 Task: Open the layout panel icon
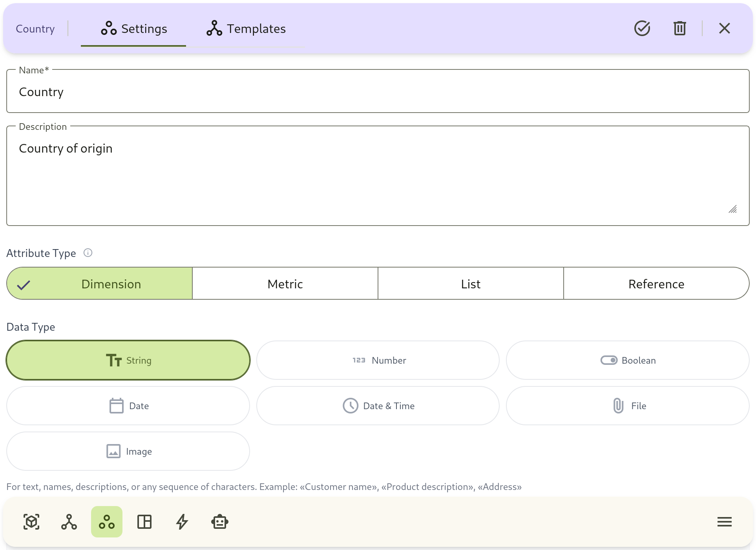144,522
